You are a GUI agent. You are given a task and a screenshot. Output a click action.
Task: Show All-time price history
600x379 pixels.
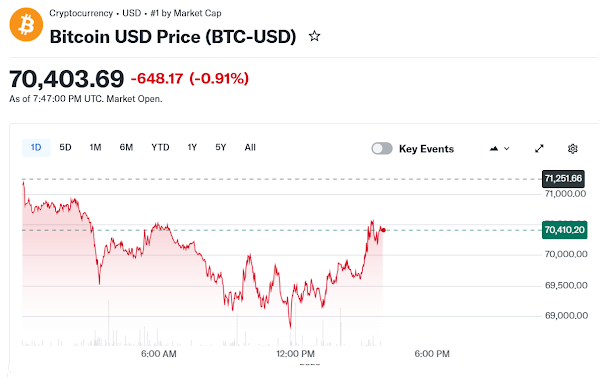pyautogui.click(x=250, y=147)
